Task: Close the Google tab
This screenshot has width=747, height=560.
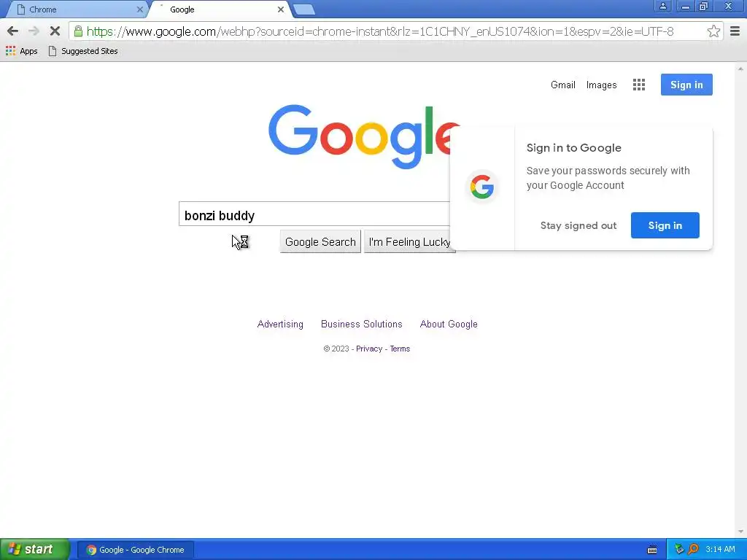Action: 281,9
